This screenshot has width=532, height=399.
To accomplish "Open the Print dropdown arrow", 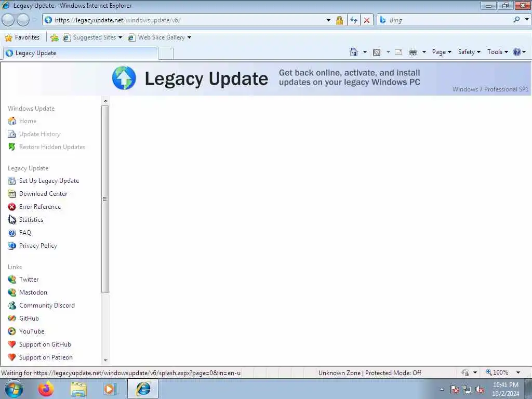I will [424, 52].
